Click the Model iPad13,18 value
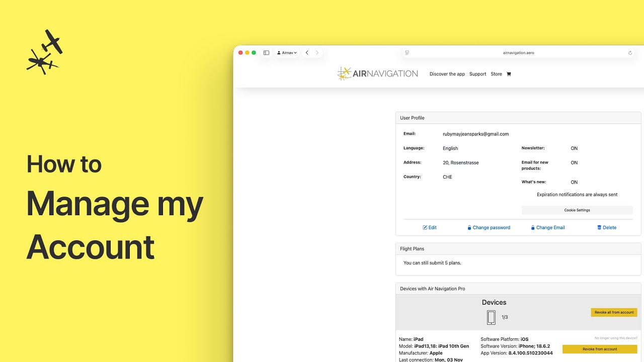 [x=441, y=346]
